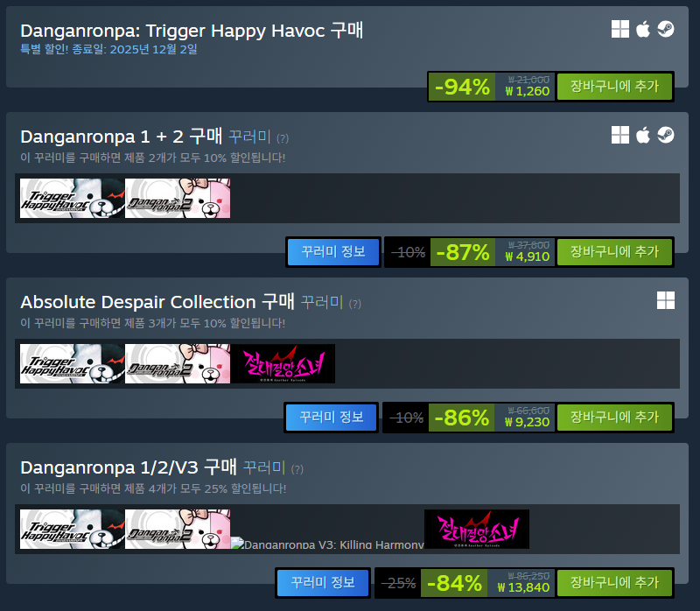Click question mark beside Danganronpa 1/2/V3 bundle
The image size is (700, 611).
(297, 469)
